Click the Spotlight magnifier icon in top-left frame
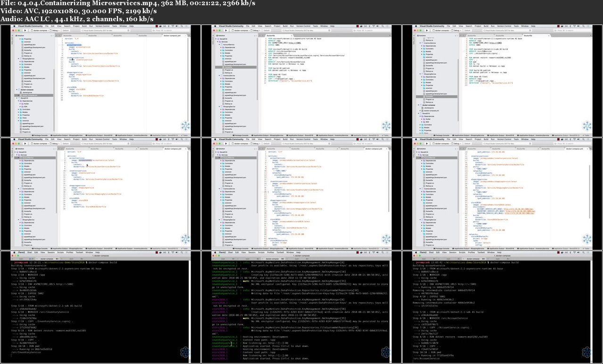 click(x=182, y=26)
